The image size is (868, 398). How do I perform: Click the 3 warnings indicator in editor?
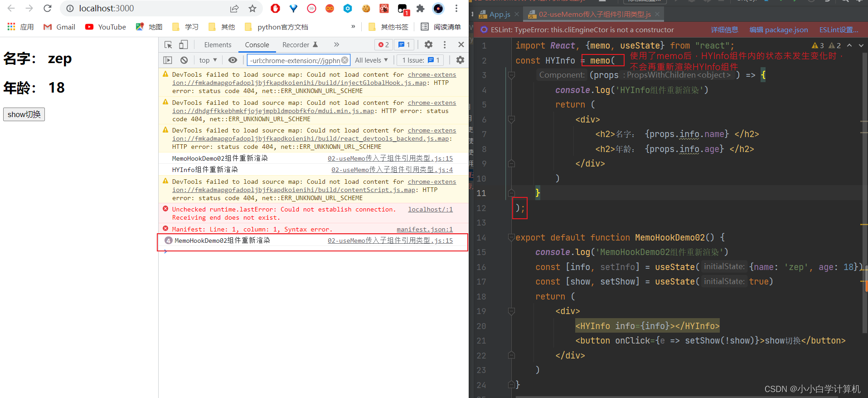818,45
